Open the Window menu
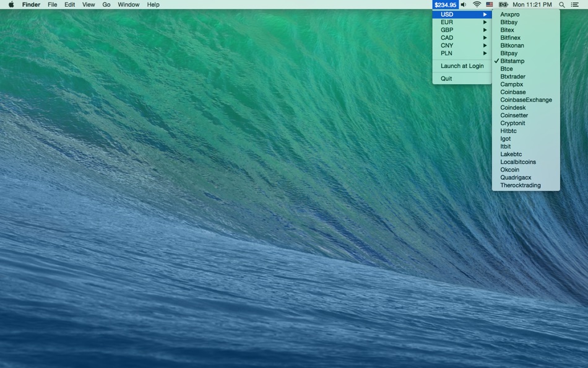Screen dimensions: 588x368 (129, 4)
